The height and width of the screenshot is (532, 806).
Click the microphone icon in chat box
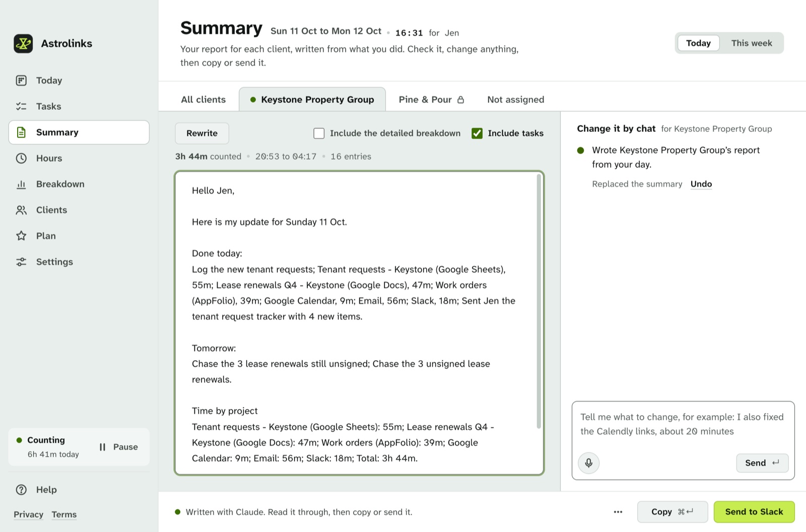588,463
